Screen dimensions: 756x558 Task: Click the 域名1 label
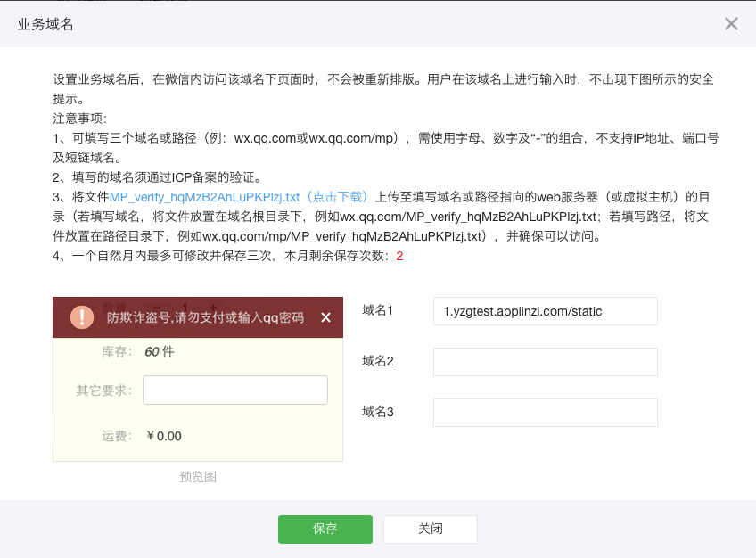[377, 310]
